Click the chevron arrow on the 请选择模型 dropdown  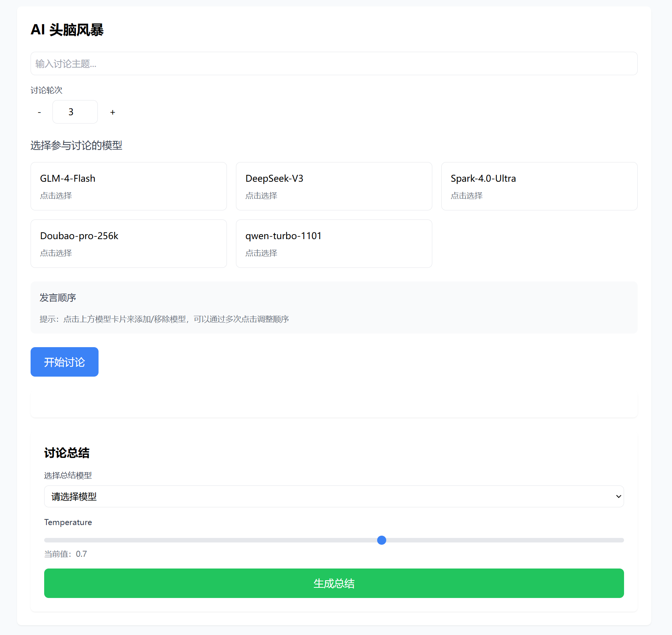(x=618, y=496)
